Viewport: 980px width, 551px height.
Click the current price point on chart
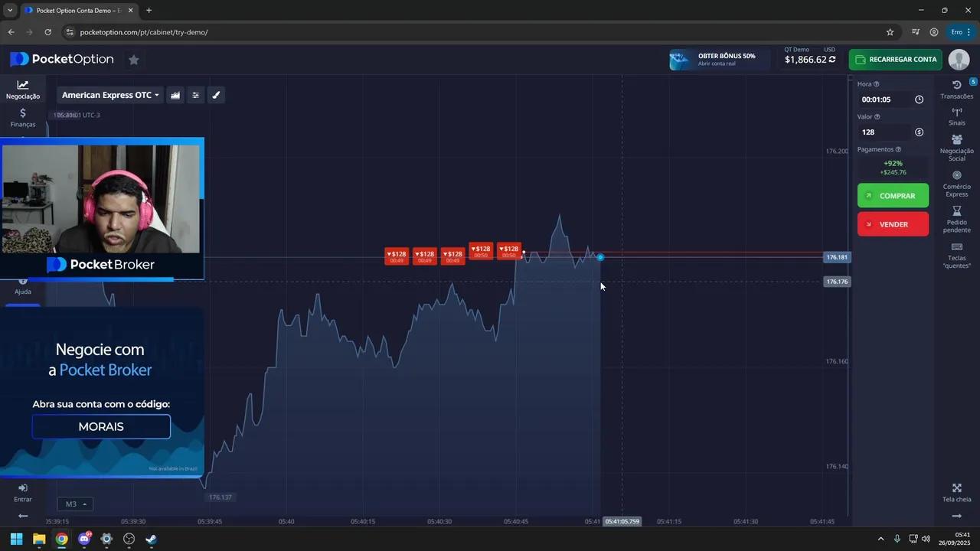tap(600, 257)
